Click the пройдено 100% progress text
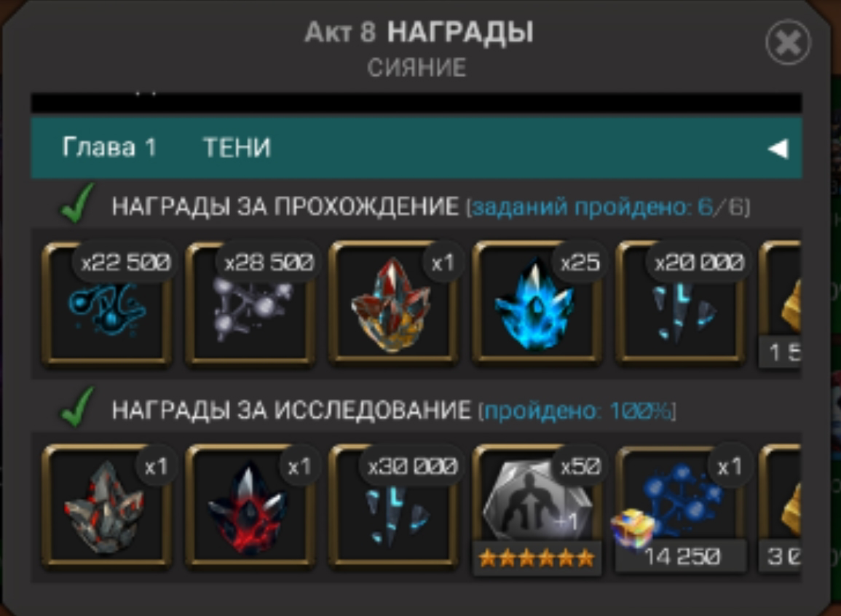The width and height of the screenshot is (841, 616). (577, 411)
